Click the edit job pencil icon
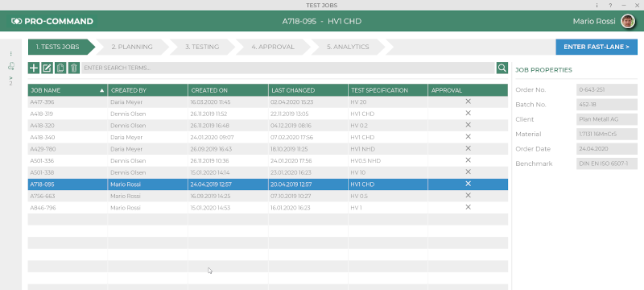The image size is (644, 290). [x=47, y=68]
